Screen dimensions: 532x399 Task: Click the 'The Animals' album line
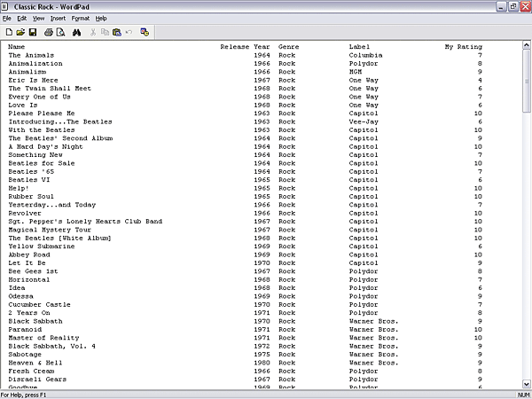tap(31, 55)
